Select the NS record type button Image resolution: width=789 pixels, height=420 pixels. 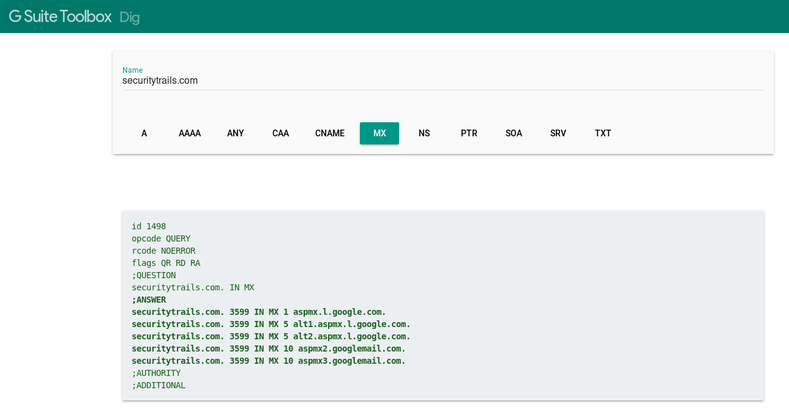[424, 133]
